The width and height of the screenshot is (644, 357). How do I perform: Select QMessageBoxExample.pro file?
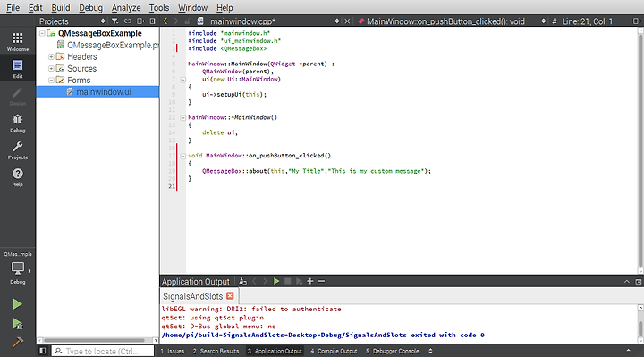108,46
